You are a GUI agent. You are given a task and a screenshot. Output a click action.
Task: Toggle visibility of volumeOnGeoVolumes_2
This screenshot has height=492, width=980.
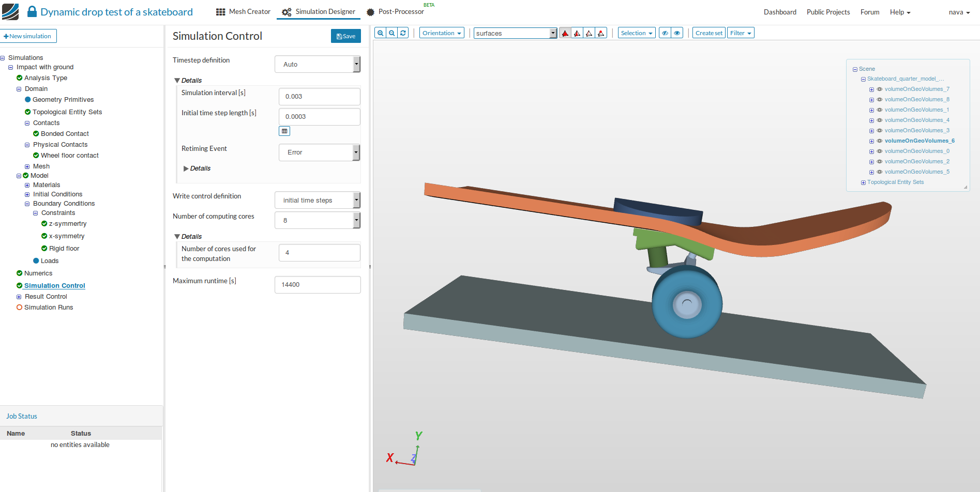pyautogui.click(x=880, y=162)
